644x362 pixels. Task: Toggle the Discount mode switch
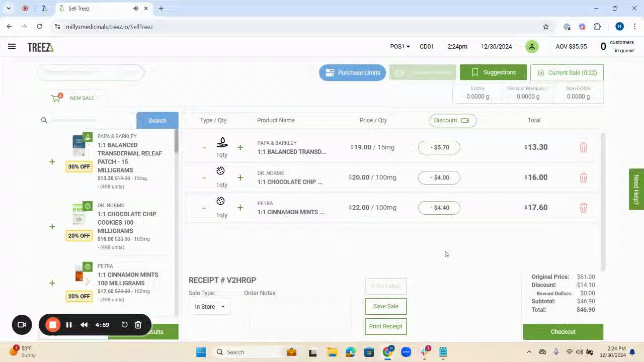coord(465,120)
